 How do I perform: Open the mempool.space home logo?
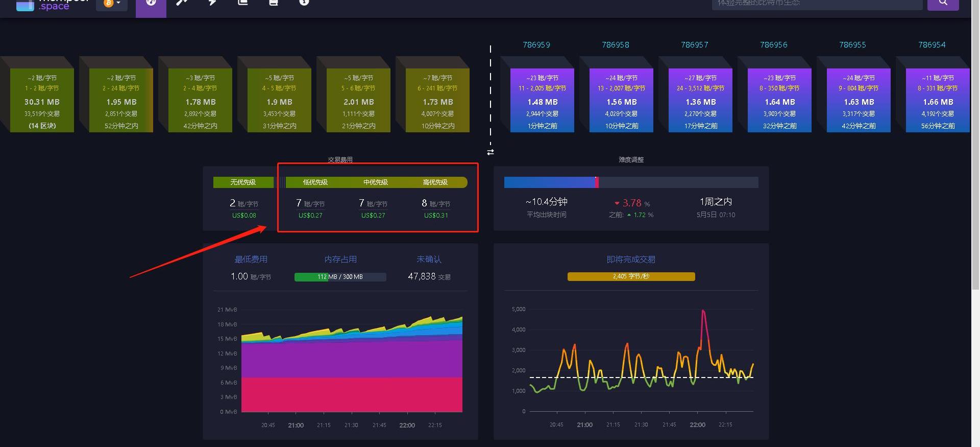pos(51,4)
